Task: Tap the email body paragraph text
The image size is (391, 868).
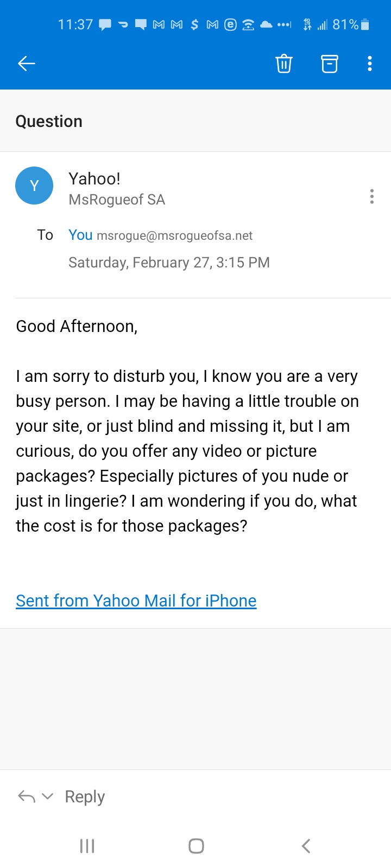Action: pyautogui.click(x=187, y=451)
